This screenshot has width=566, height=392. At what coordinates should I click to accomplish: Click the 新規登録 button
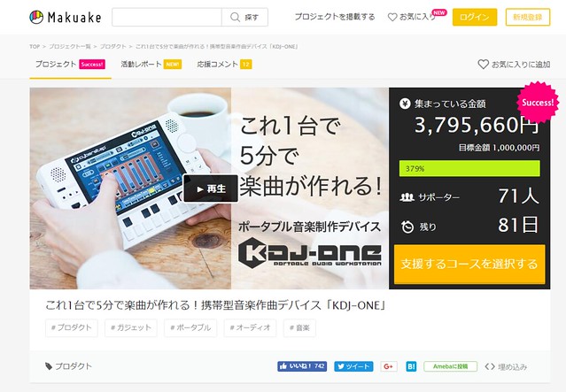click(x=528, y=17)
